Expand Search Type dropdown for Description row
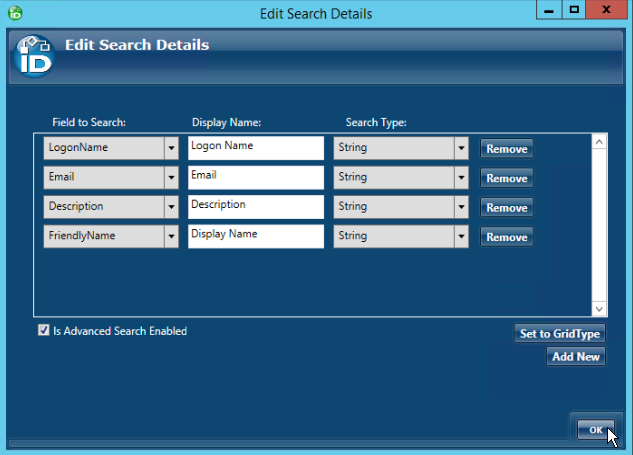 pos(461,207)
